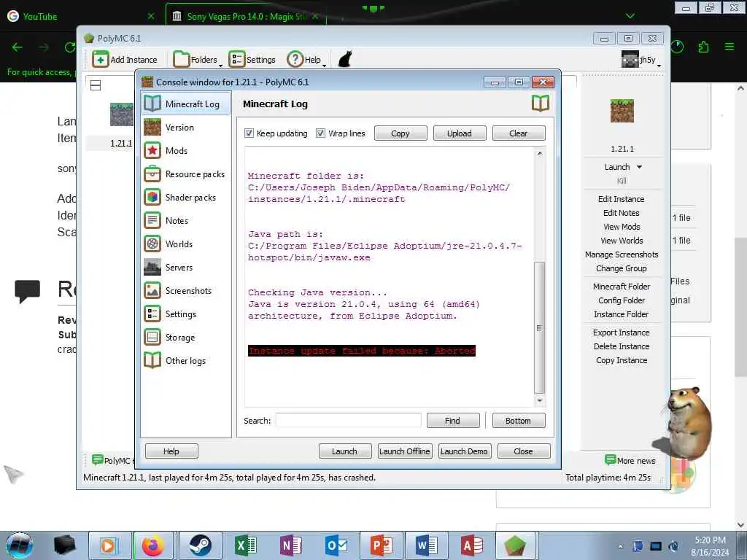Viewport: 747px width, 560px height.
Task: Open the Shader packs page
Action: pos(186,197)
